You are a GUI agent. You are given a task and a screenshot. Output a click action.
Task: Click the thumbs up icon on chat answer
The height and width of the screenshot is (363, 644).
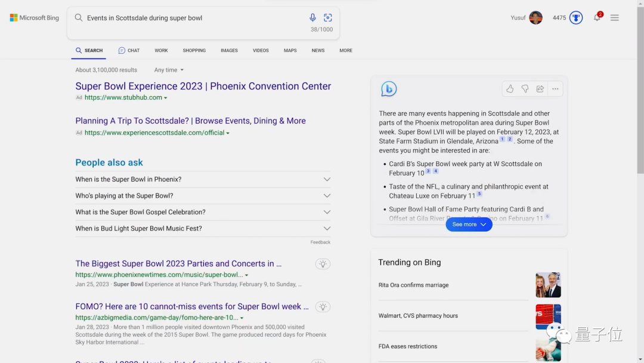510,89
